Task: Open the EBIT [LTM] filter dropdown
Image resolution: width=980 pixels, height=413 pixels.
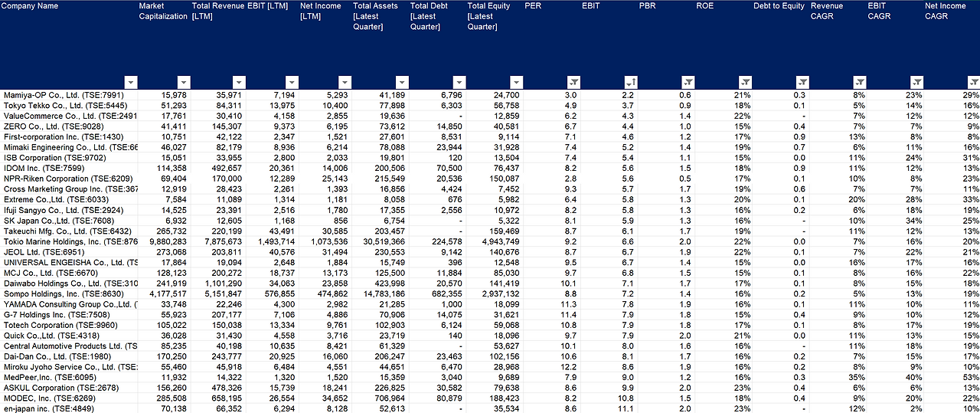Action: [292, 82]
